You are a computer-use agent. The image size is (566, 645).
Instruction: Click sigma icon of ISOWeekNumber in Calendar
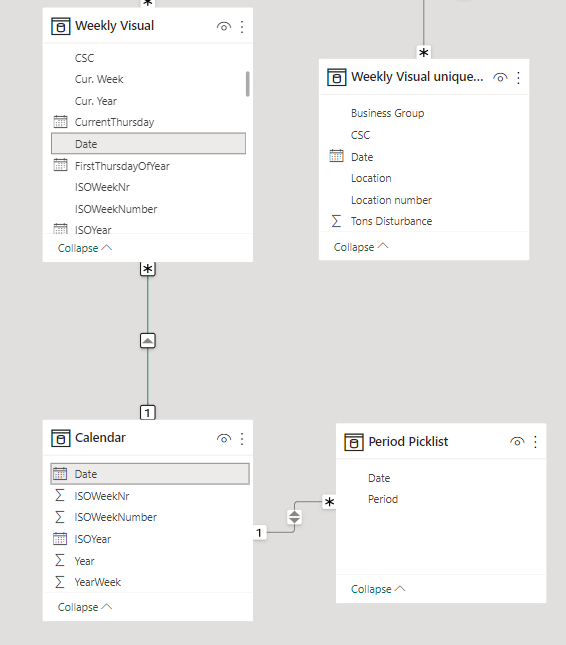coord(60,517)
